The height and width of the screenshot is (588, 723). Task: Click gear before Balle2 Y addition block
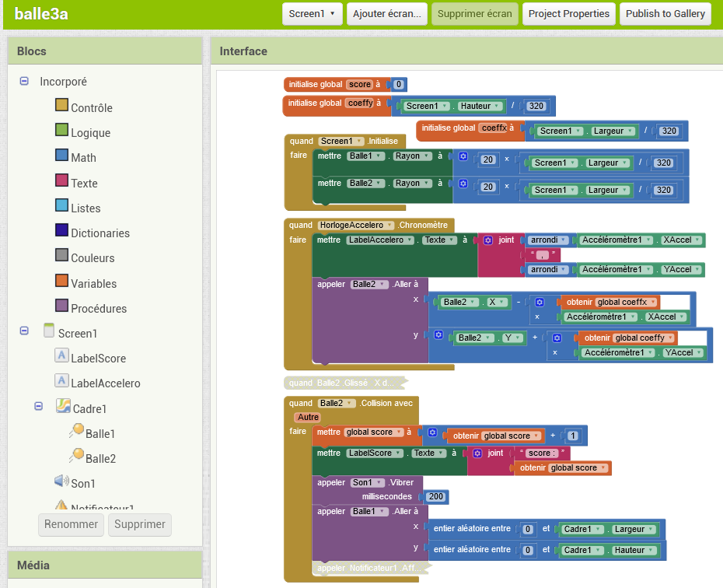[438, 334]
